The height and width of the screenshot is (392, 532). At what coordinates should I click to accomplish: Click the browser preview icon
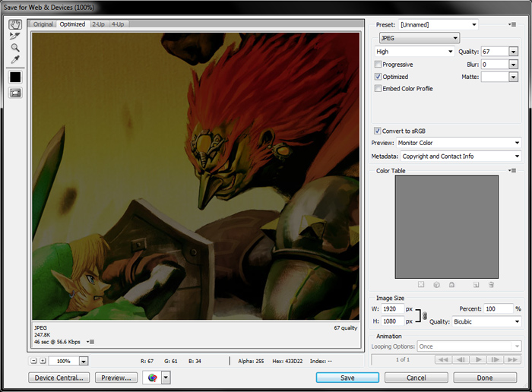coord(152,378)
